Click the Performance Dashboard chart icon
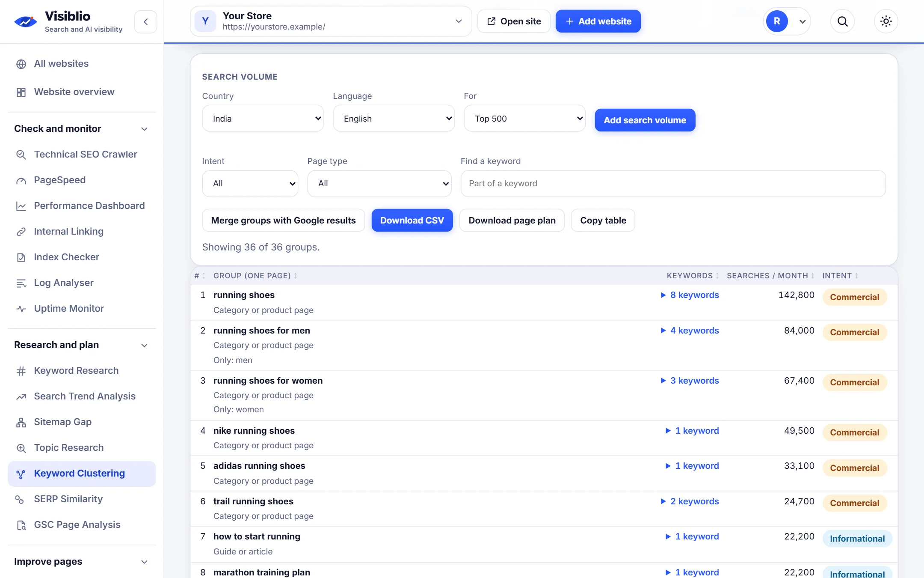 21,206
